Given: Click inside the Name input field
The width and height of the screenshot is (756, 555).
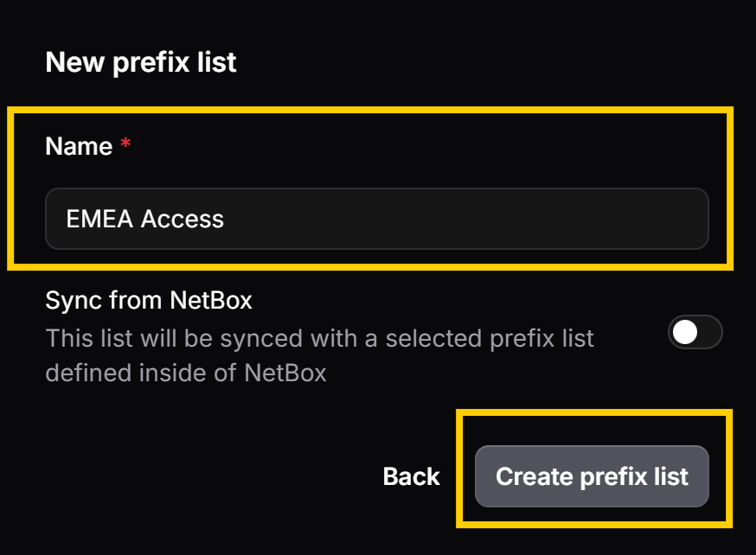Looking at the screenshot, I should 376,219.
